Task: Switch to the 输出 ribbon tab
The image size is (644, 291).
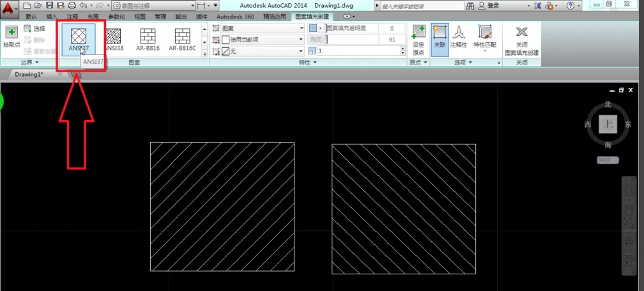Action: point(181,17)
